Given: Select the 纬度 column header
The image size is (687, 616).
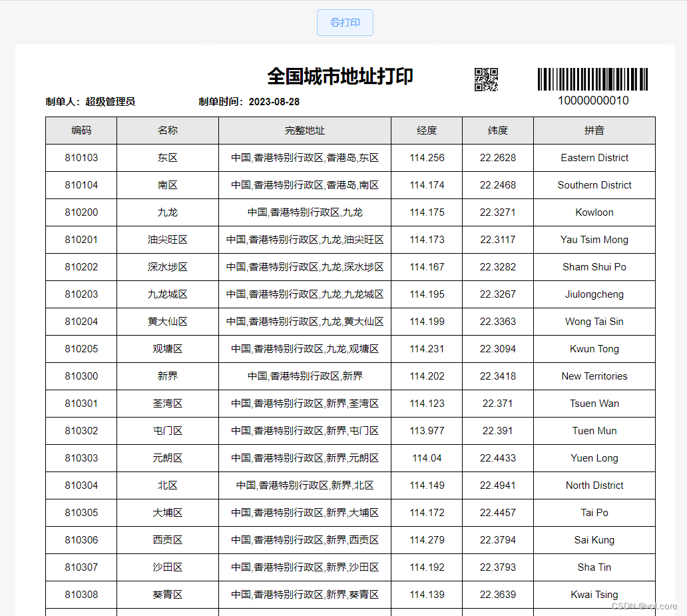Looking at the screenshot, I should (497, 131).
